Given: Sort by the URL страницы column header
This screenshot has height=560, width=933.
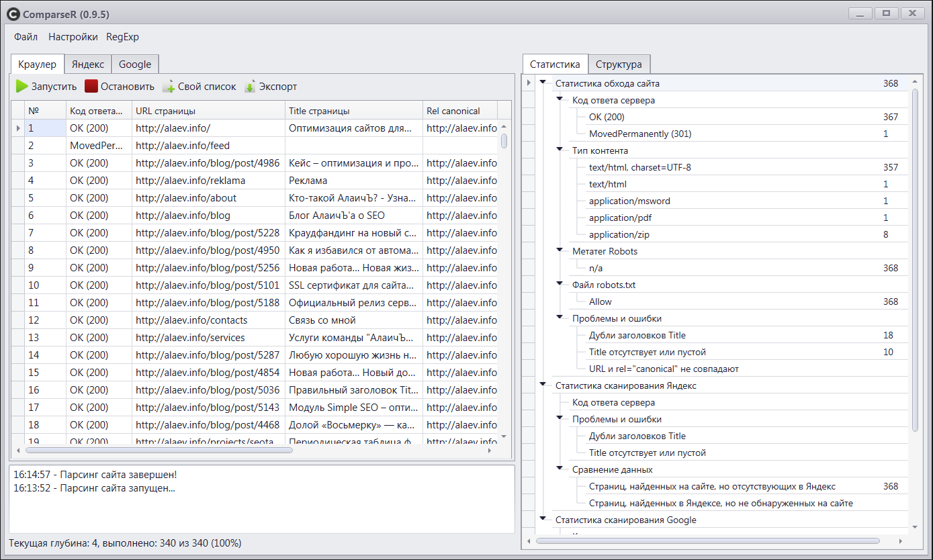Looking at the screenshot, I should pyautogui.click(x=208, y=111).
